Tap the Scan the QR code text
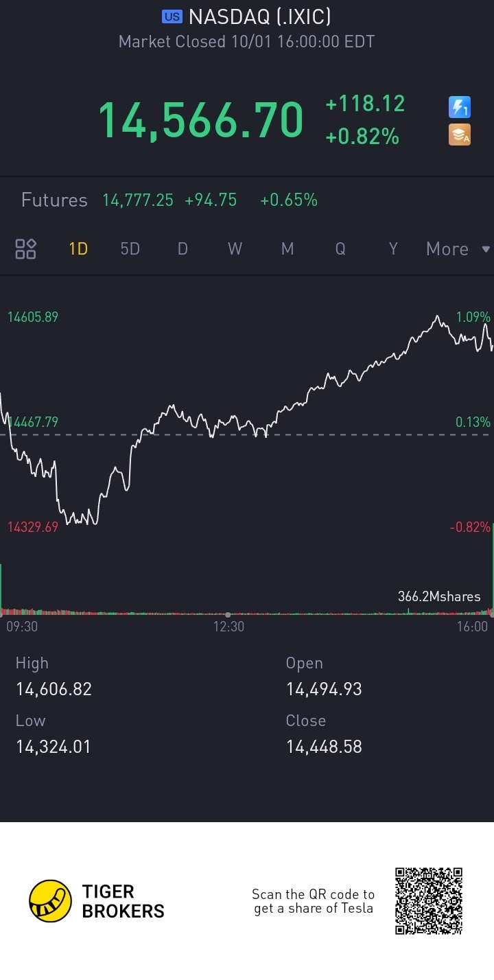Viewport: 494px width, 980px height. (x=313, y=901)
